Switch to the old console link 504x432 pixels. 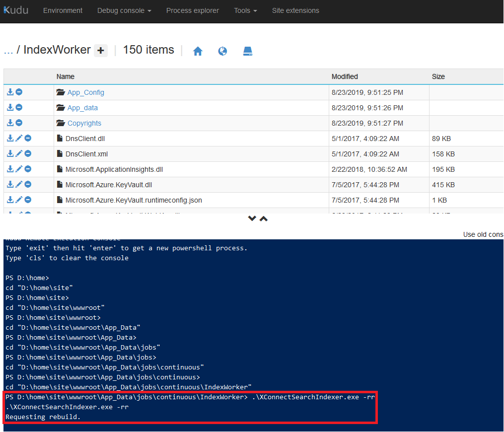483,235
